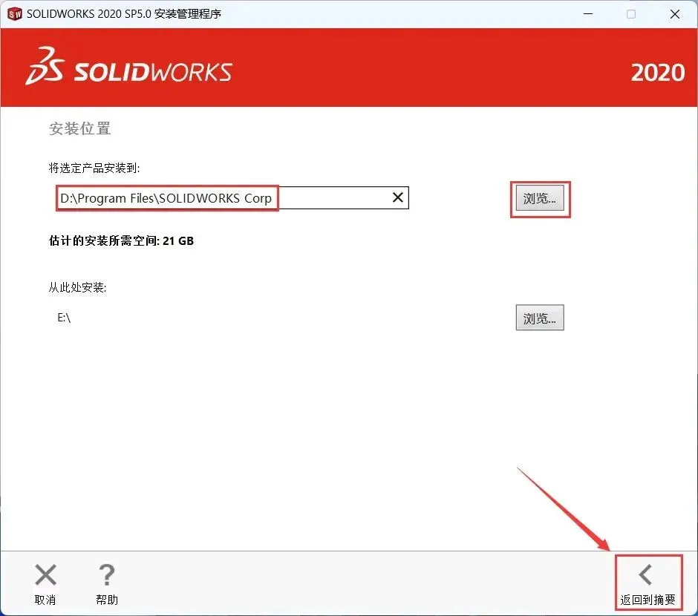Click the Cancel (取消) X icon
The height and width of the screenshot is (616, 698).
click(45, 574)
